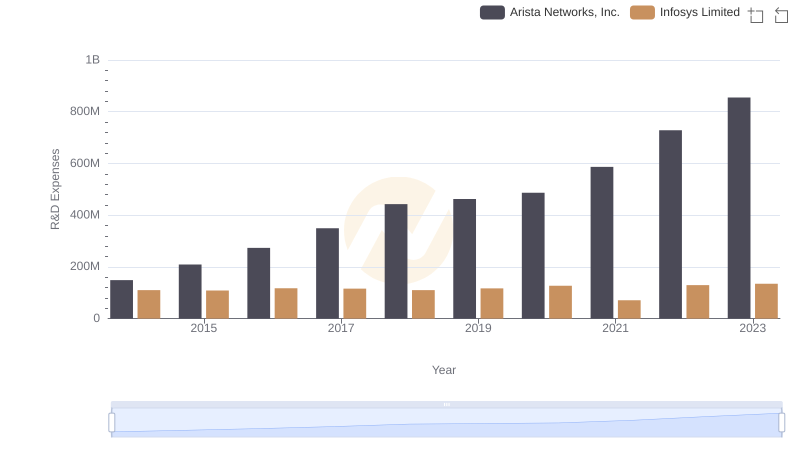This screenshot has width=800, height=461.
Task: Click the Arista bar for 2019
Action: (464, 259)
